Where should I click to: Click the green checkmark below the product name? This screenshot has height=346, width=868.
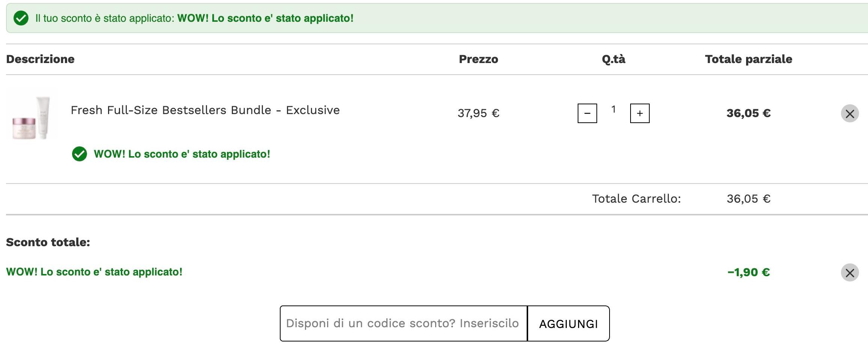point(80,154)
